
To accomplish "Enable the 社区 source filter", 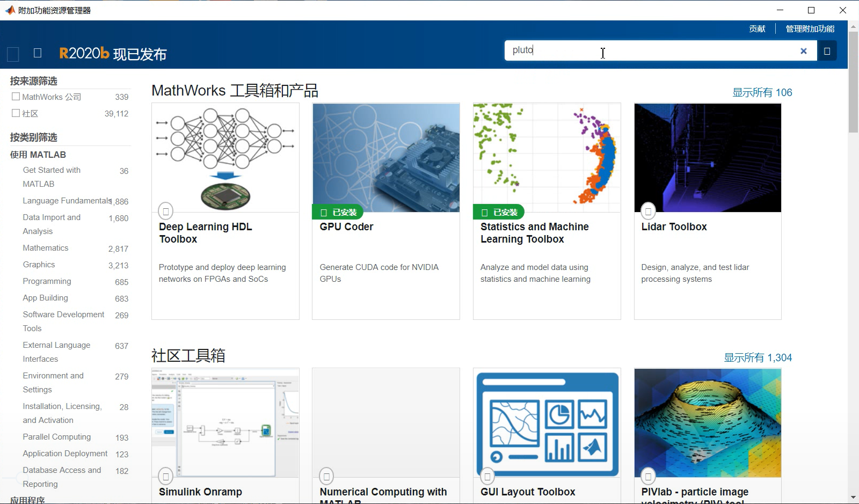I will pos(16,113).
